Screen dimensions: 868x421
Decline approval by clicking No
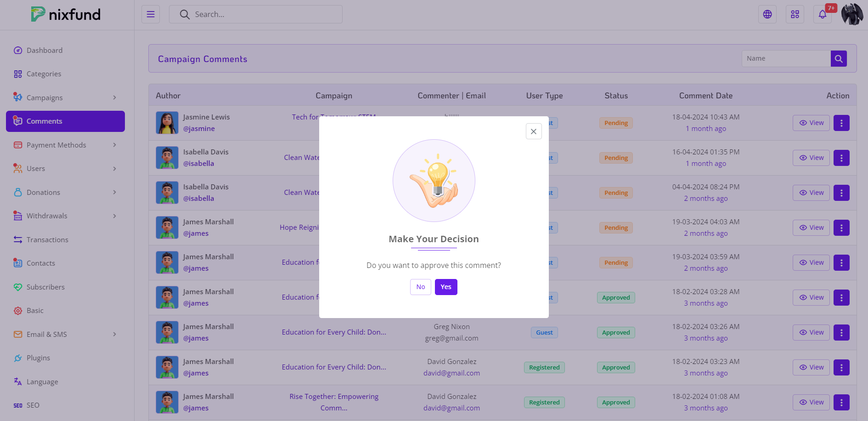coord(420,287)
